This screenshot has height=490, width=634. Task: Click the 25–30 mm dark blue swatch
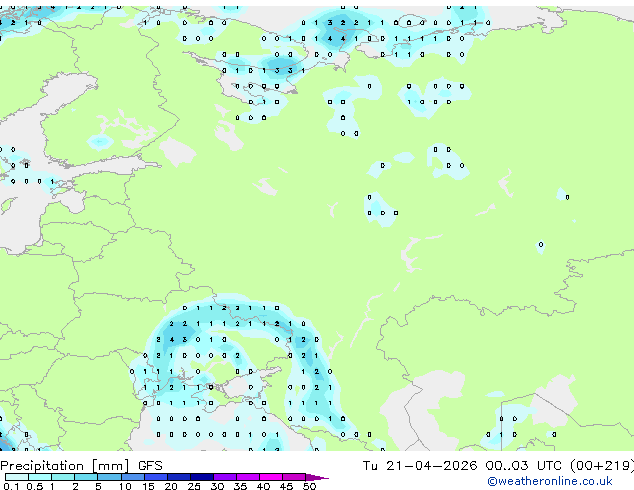[x=202, y=477]
